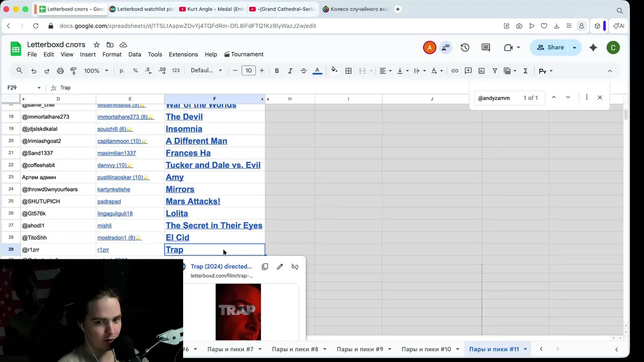Reload the page in the browser

36,26
